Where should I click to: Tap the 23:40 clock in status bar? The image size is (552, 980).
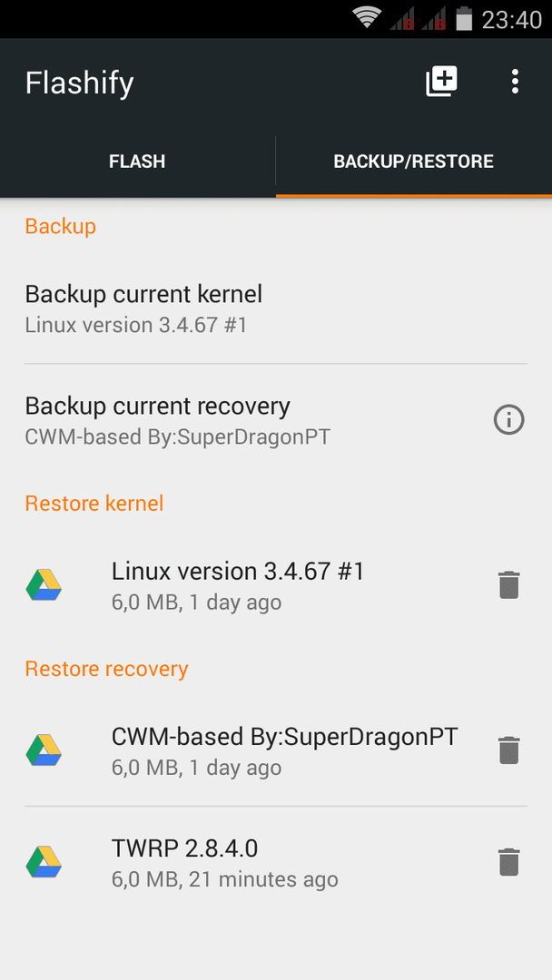click(x=512, y=19)
